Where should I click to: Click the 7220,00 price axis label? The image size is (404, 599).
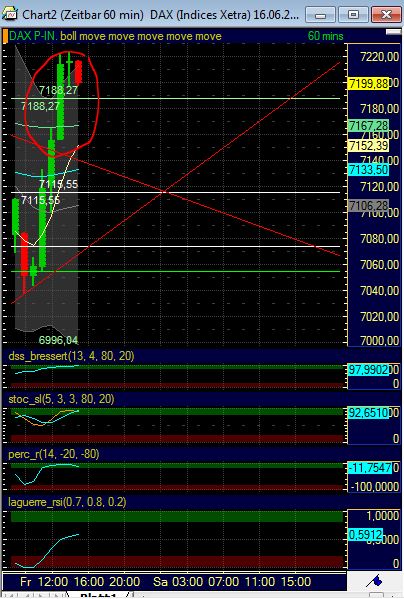(x=380, y=57)
